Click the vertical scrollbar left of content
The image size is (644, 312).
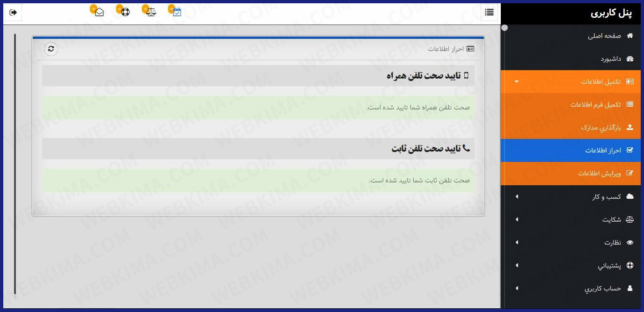coord(15,164)
